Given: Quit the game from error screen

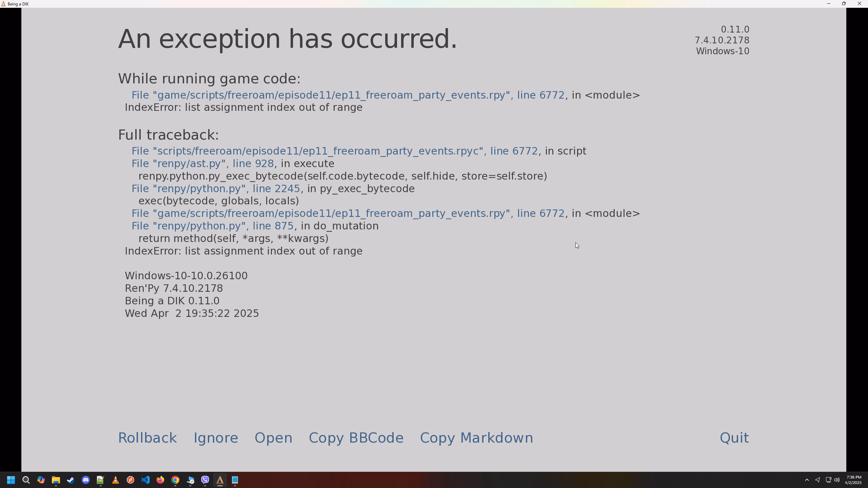Looking at the screenshot, I should pos(734,438).
